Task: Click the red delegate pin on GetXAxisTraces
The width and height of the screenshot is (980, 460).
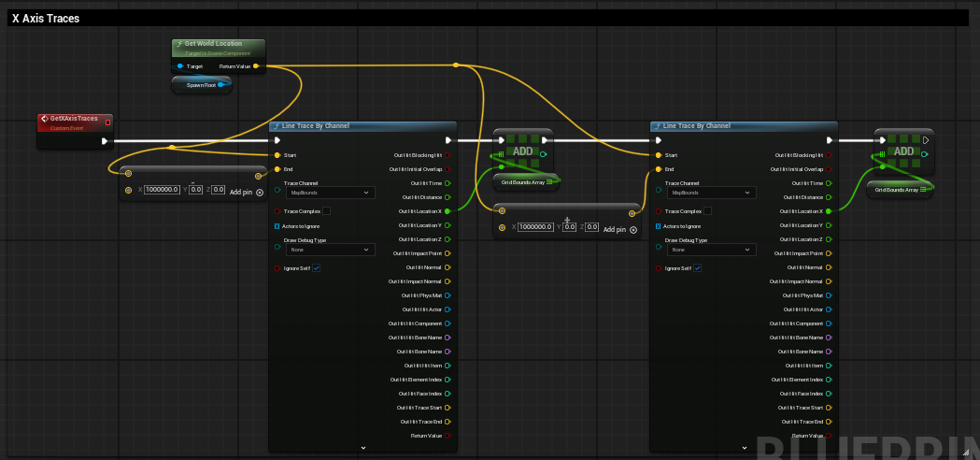Action: (108, 120)
